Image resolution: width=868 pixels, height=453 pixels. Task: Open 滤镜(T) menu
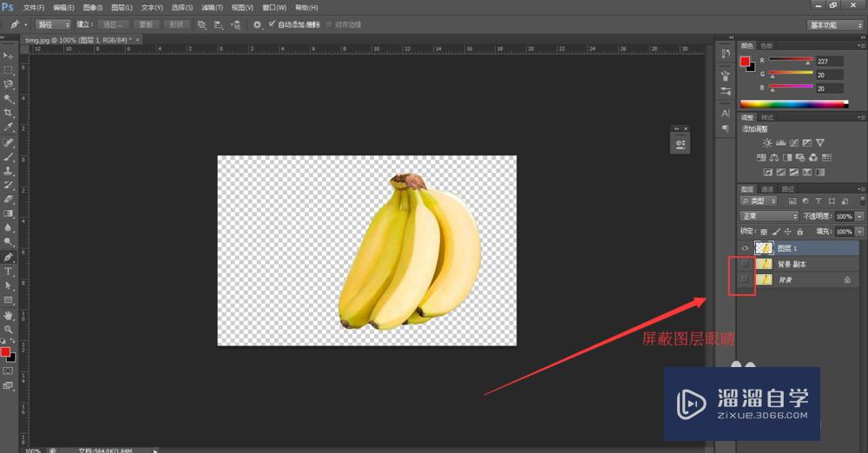(212, 7)
